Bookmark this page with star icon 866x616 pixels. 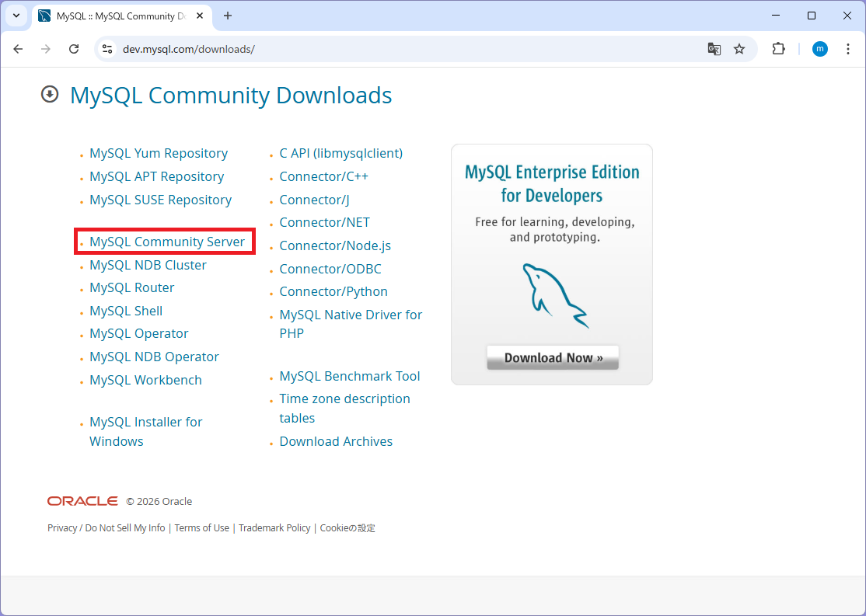click(739, 49)
